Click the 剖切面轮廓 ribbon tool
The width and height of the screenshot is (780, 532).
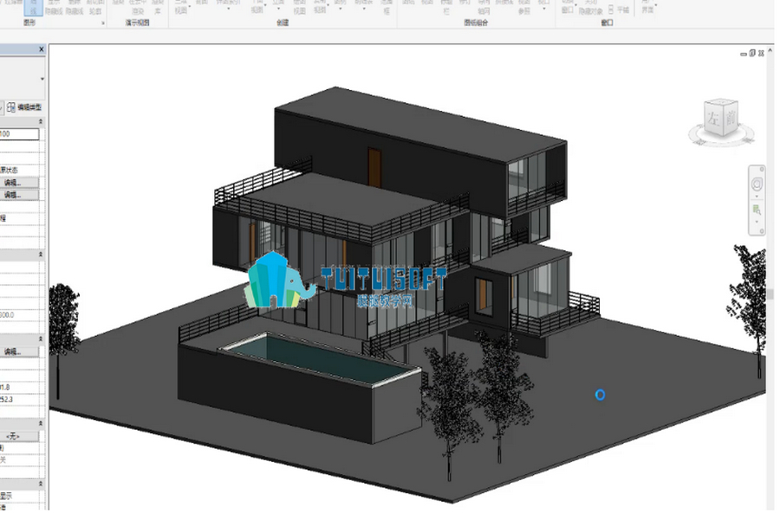[95, 7]
